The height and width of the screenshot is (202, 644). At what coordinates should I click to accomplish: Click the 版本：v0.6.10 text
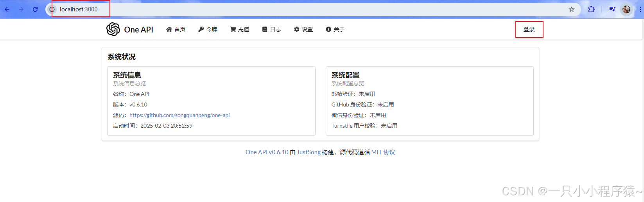tap(130, 105)
